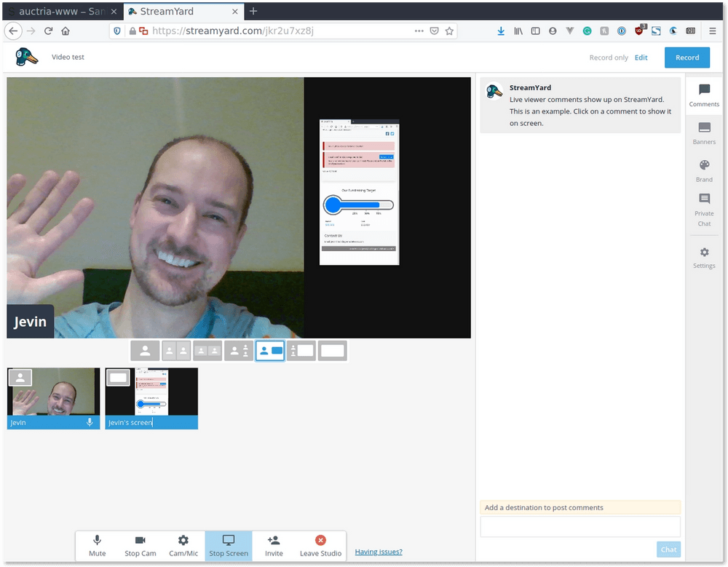The image size is (728, 567).
Task: Switch to the auctria-www browser tab
Action: [63, 11]
